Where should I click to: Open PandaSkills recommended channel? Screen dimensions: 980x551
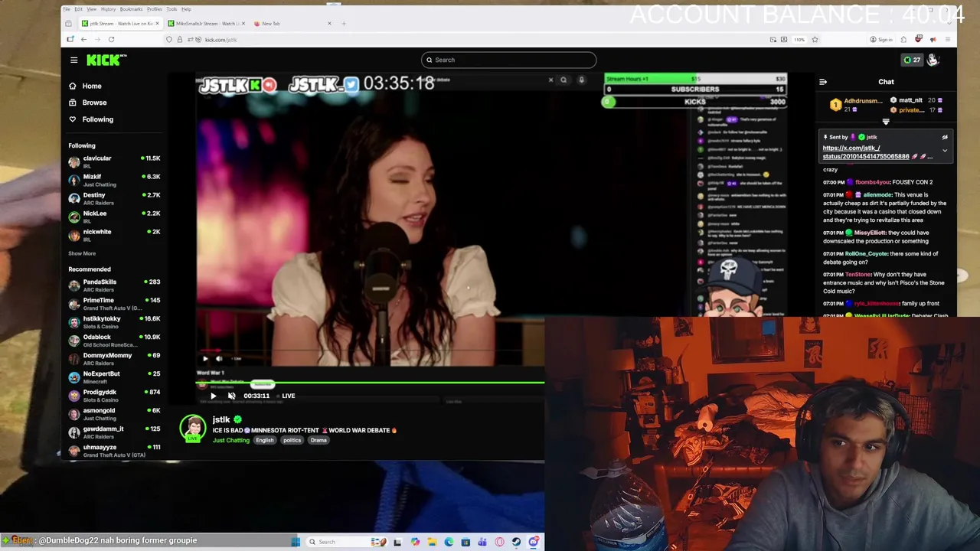pos(114,285)
